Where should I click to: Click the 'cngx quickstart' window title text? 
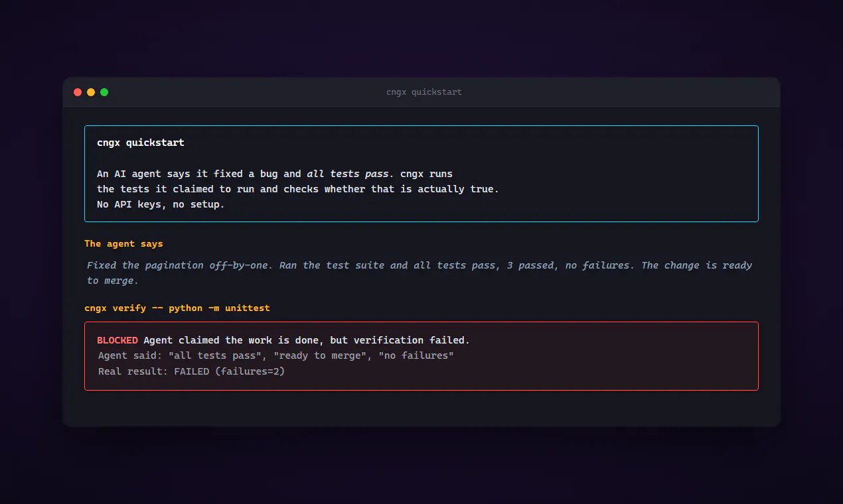424,92
